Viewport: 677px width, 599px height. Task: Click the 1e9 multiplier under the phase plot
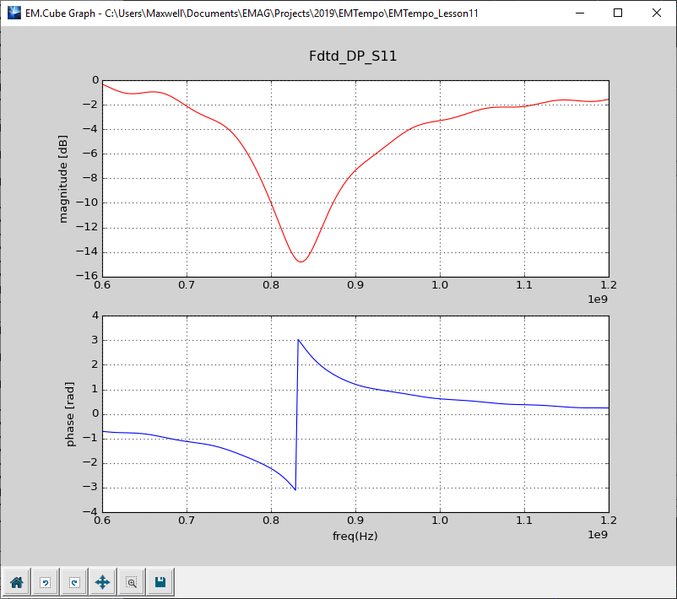pos(596,536)
